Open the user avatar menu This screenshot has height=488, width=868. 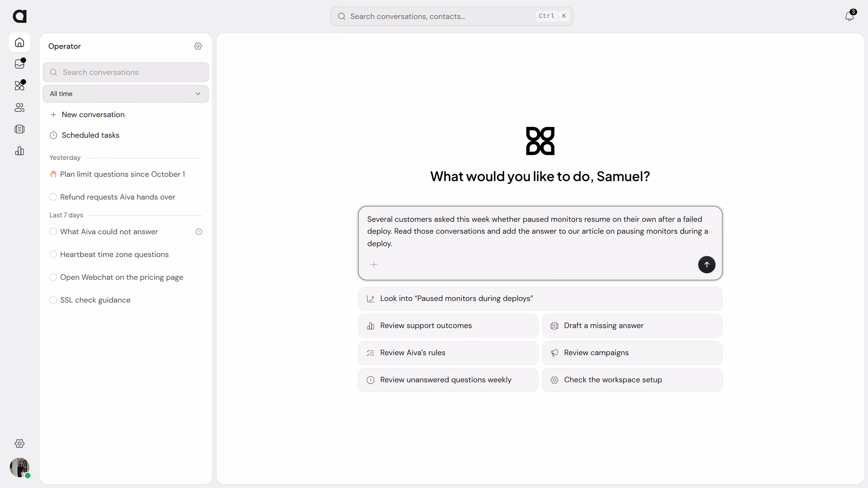[20, 467]
